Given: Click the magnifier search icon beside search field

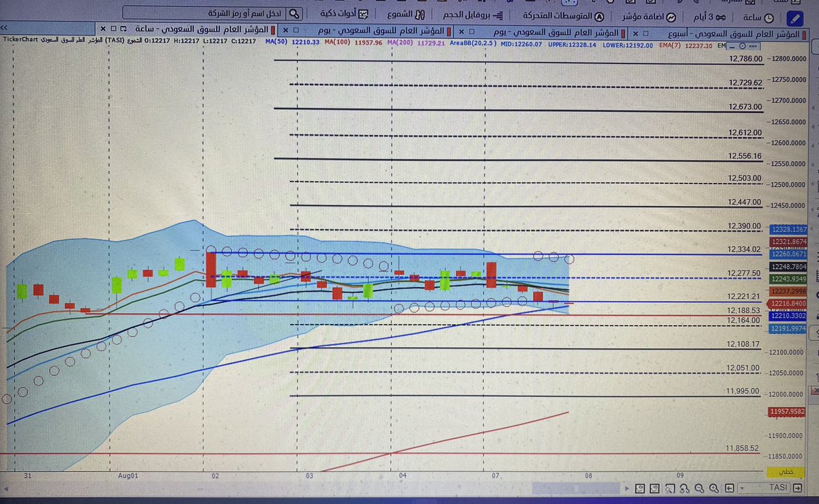Looking at the screenshot, I should [294, 13].
